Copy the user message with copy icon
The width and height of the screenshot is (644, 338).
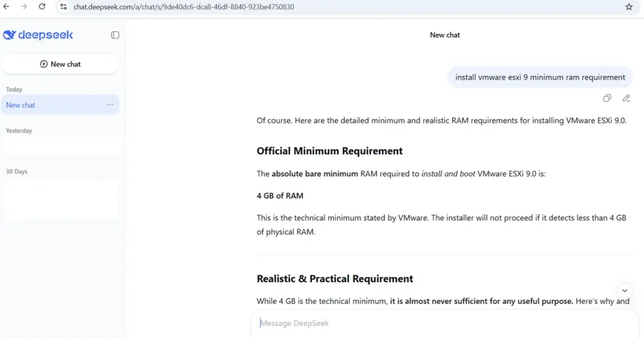click(x=607, y=98)
